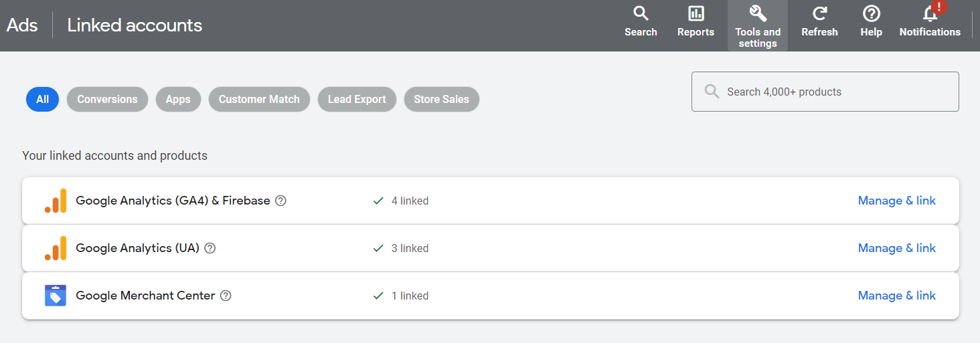This screenshot has width=980, height=343.
Task: Select the All filter chip
Action: (x=43, y=99)
